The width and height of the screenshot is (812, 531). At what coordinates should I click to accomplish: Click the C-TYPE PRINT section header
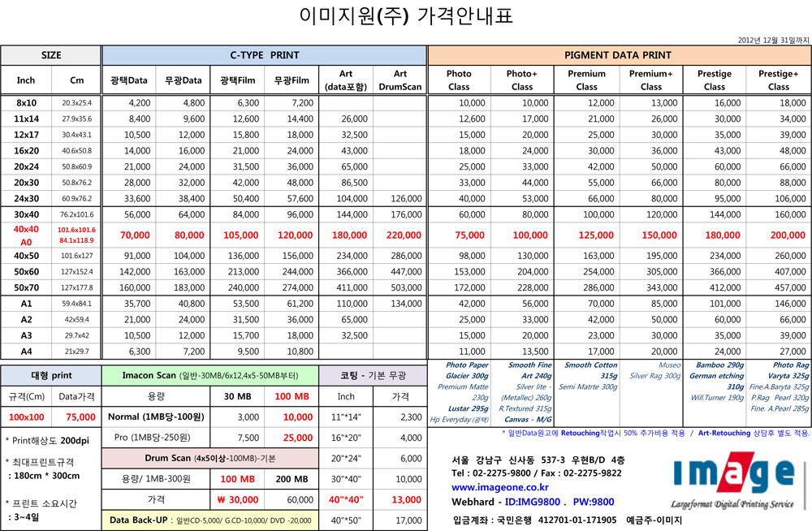click(265, 55)
